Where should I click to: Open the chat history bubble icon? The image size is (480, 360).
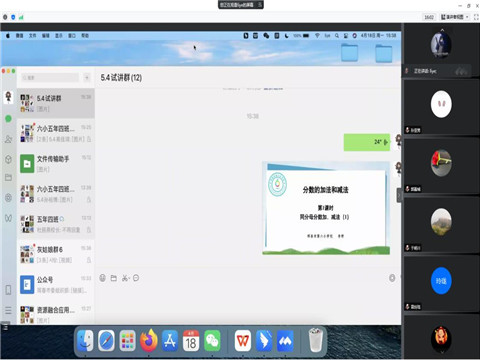(136, 278)
